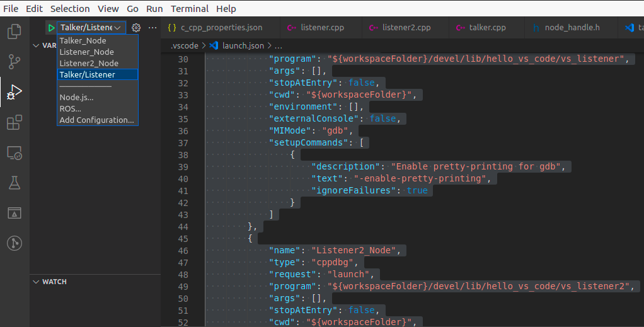Choose ROS... from the dropdown list
Image resolution: width=644 pixels, height=327 pixels.
tap(97, 109)
